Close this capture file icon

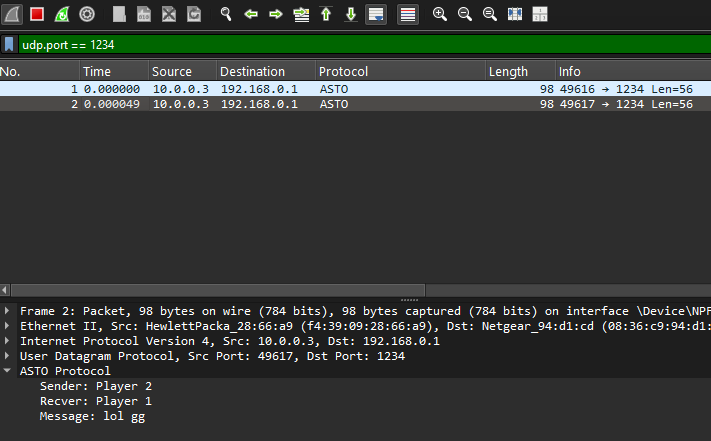point(169,15)
